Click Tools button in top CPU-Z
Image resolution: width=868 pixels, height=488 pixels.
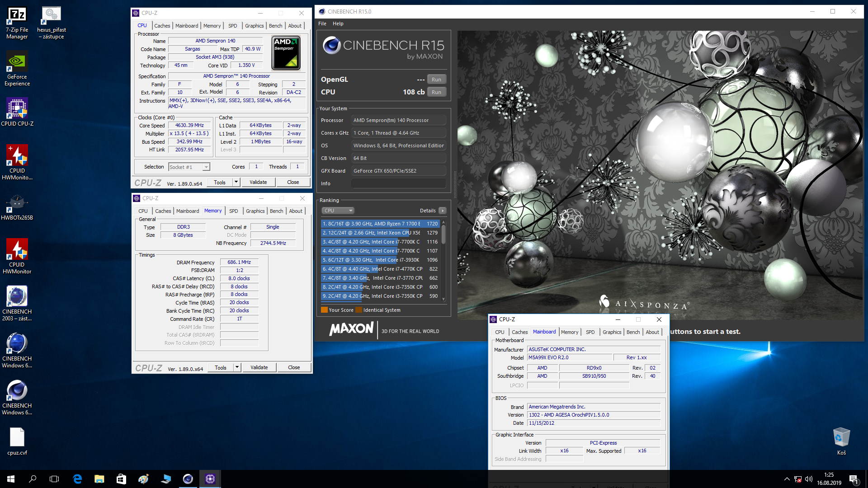pyautogui.click(x=220, y=182)
